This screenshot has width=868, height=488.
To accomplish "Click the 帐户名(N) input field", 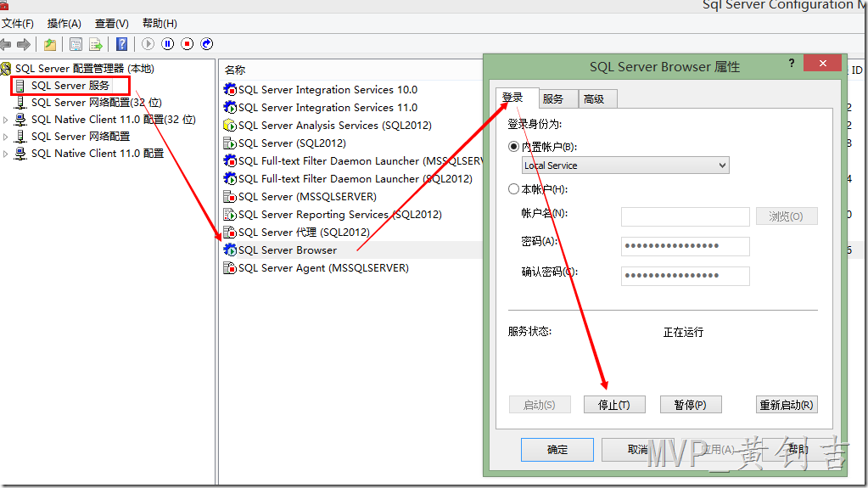I will pyautogui.click(x=686, y=216).
